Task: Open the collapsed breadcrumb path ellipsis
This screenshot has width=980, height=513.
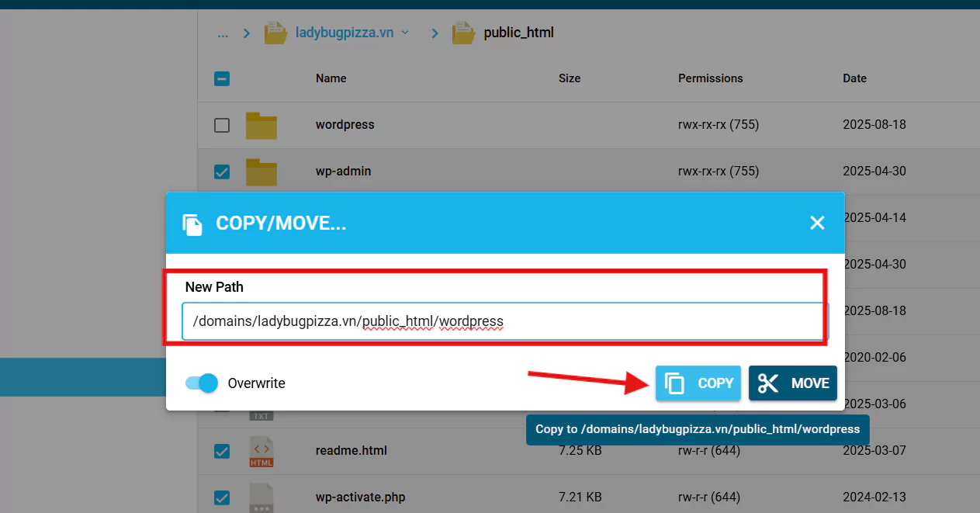Action: (x=223, y=33)
